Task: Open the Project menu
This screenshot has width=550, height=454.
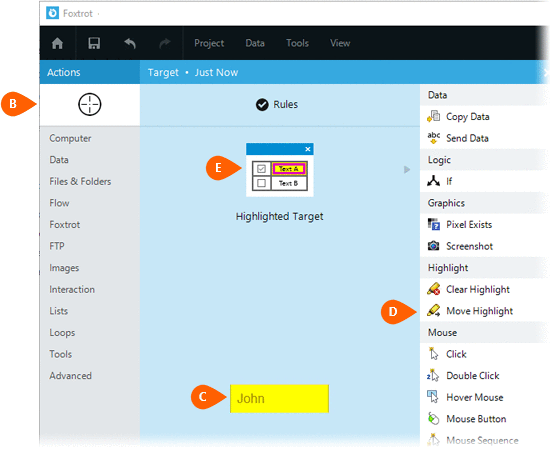Action: click(x=209, y=43)
